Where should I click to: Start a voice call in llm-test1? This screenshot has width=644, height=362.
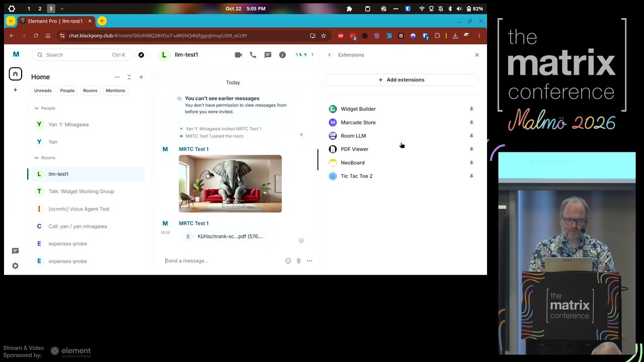coord(253,55)
